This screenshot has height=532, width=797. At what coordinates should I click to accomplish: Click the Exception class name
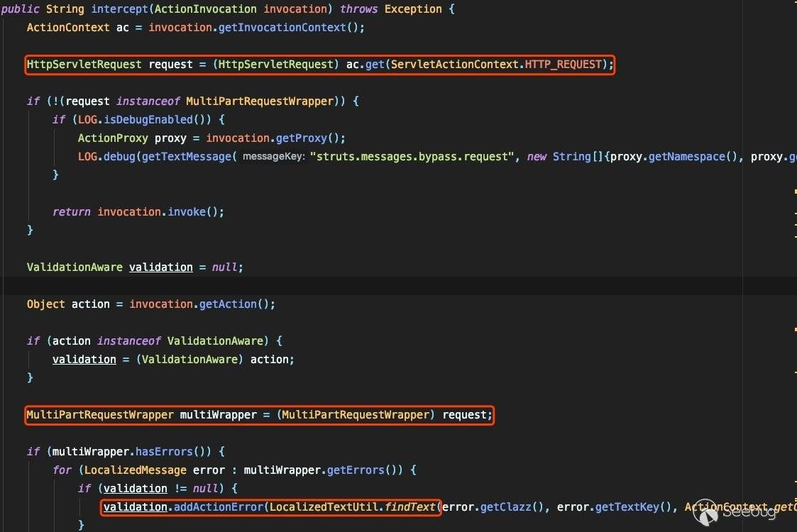click(413, 9)
